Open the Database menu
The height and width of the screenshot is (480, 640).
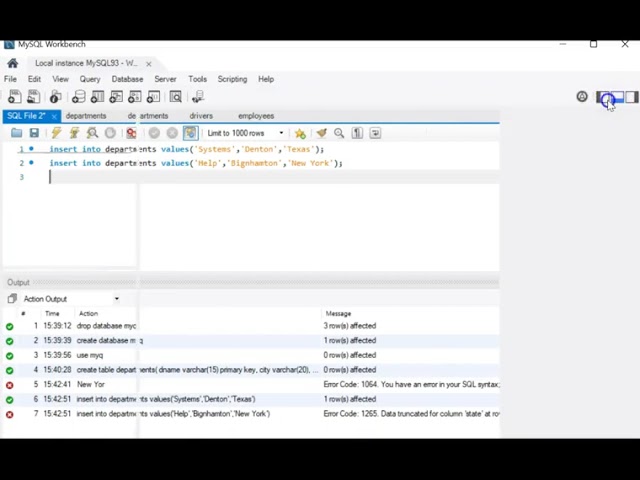coord(127,79)
